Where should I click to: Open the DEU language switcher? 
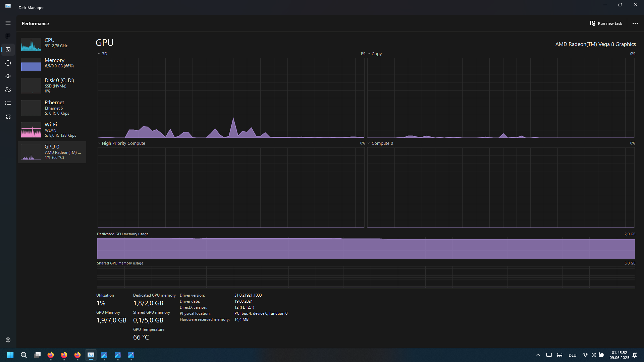[573, 355]
